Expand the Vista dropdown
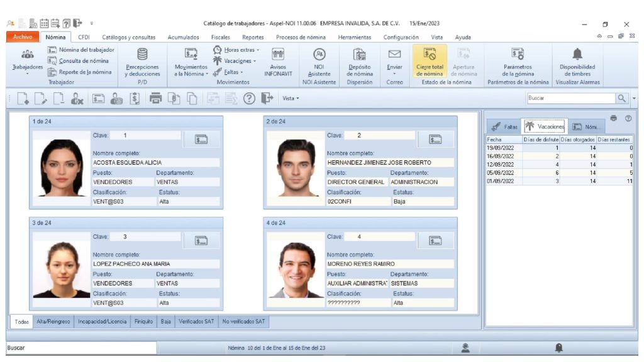The width and height of the screenshot is (644, 362). click(291, 98)
